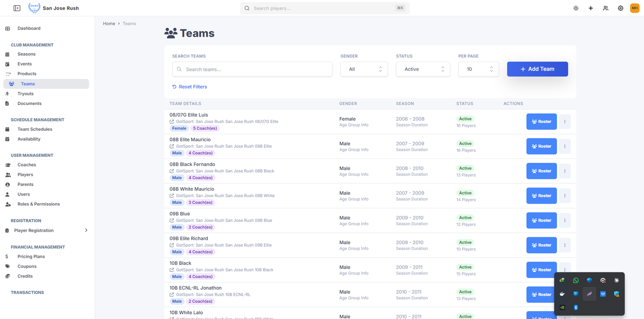Open the Per Page dropdown
The image size is (644, 319).
[x=478, y=69]
